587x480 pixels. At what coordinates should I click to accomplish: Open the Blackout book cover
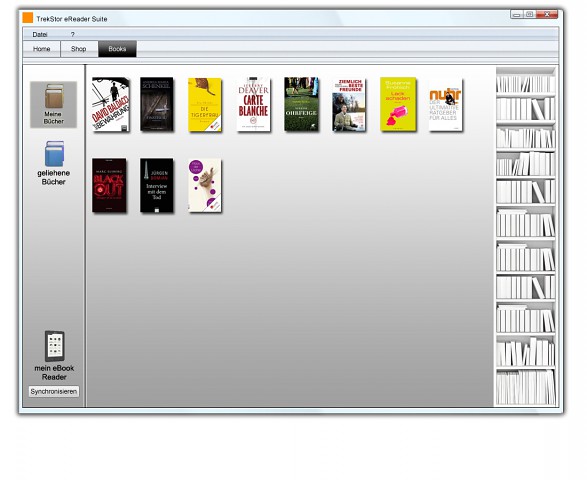click(x=109, y=185)
